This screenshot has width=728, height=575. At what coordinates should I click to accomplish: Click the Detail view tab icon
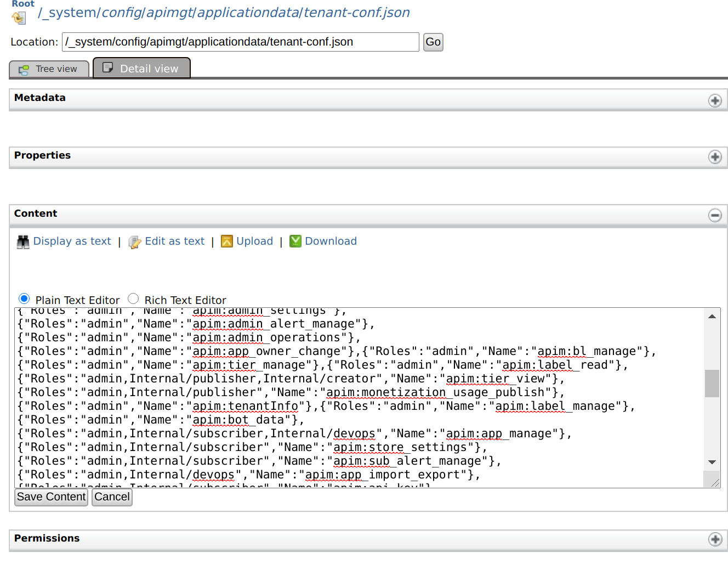click(107, 67)
